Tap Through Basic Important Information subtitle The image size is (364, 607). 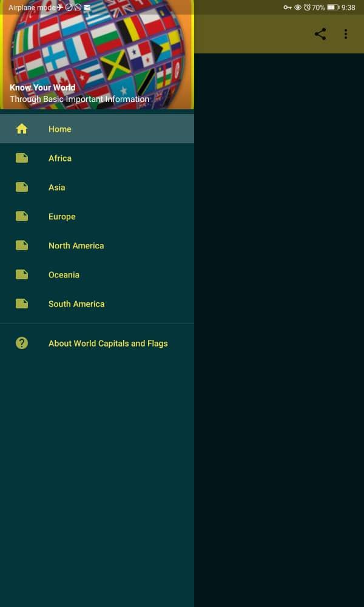[x=79, y=99]
